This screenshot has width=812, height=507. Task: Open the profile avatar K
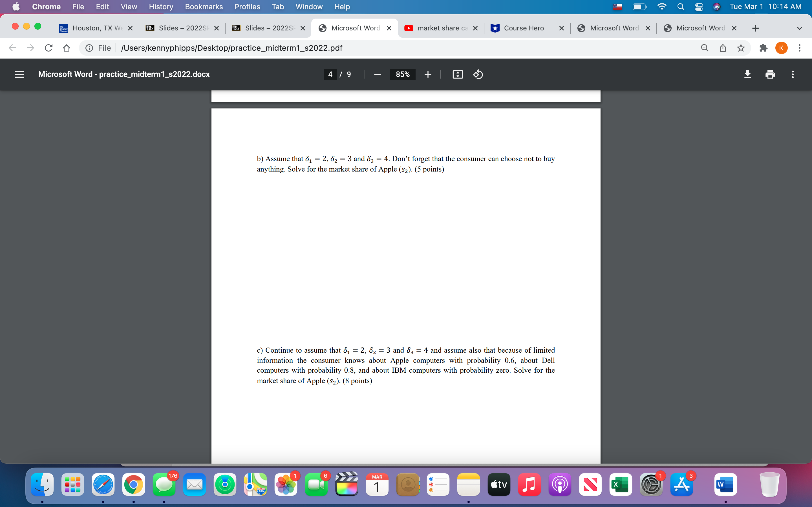(782, 48)
